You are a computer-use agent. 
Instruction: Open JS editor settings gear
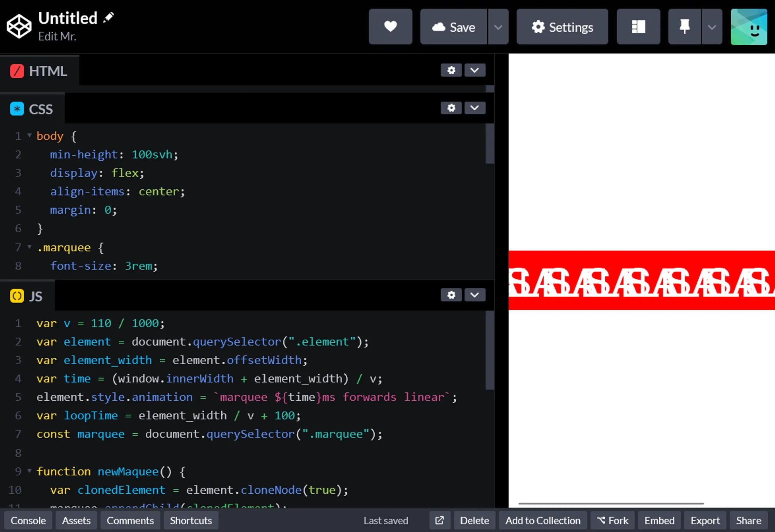click(x=451, y=295)
